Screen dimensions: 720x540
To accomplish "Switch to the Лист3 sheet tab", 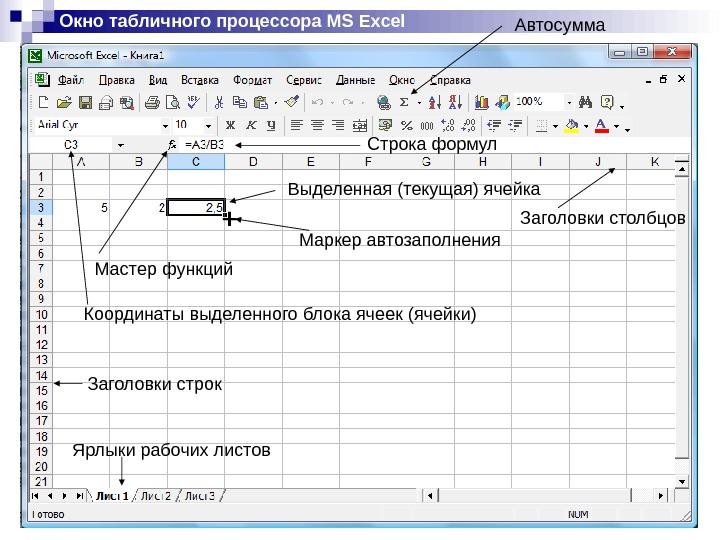I will pyautogui.click(x=200, y=496).
